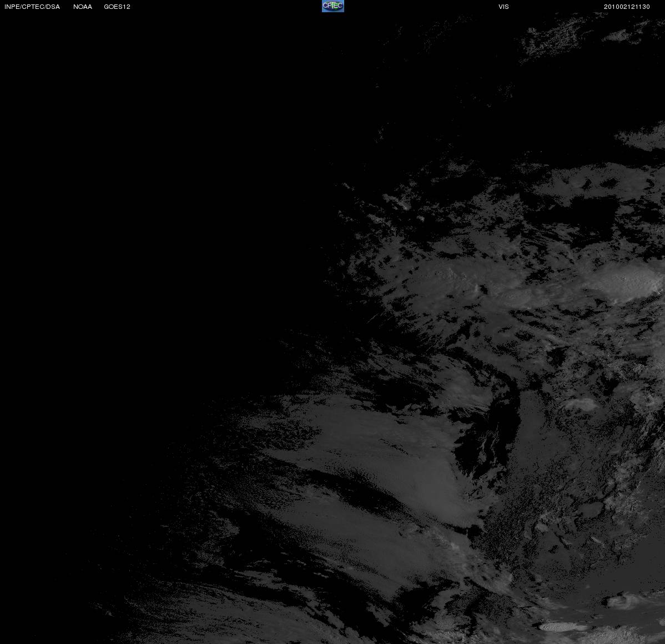Click the INPE/CPTEC/DSA label
The height and width of the screenshot is (644, 665).
tap(32, 7)
